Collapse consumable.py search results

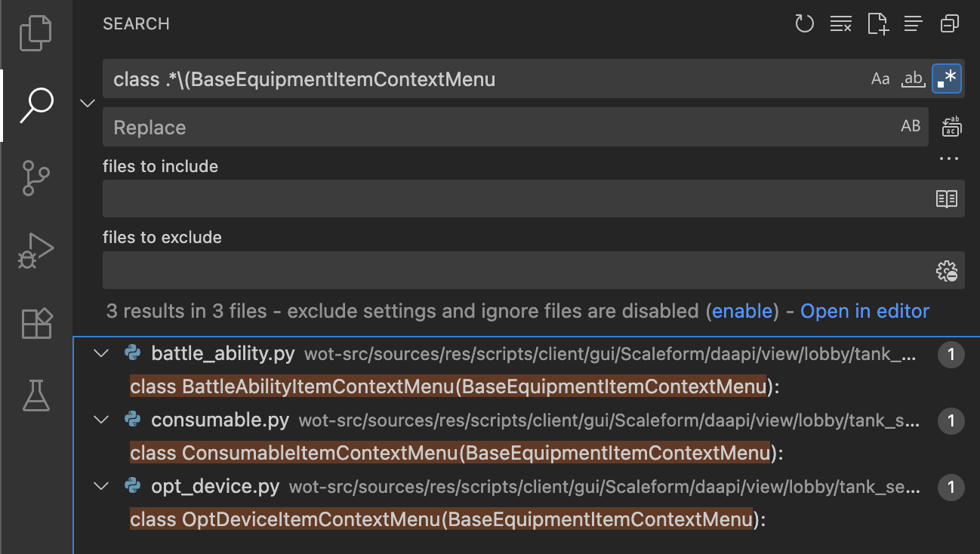point(100,420)
